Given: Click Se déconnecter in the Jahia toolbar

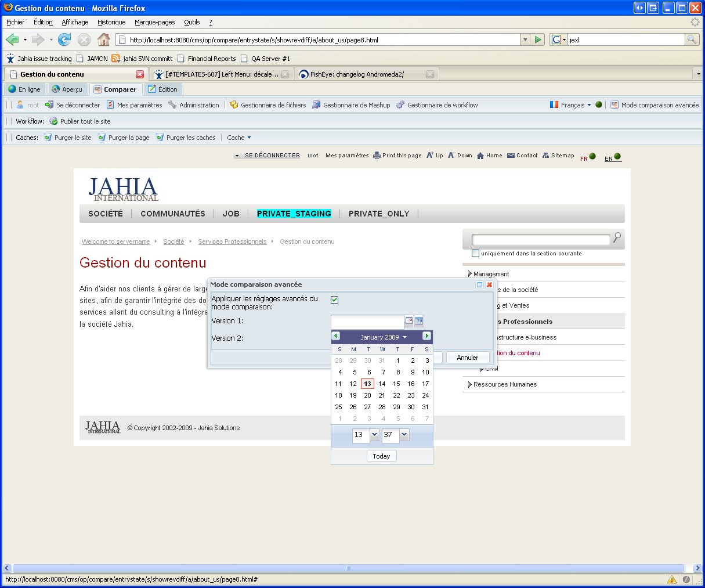Looking at the screenshot, I should pos(73,105).
